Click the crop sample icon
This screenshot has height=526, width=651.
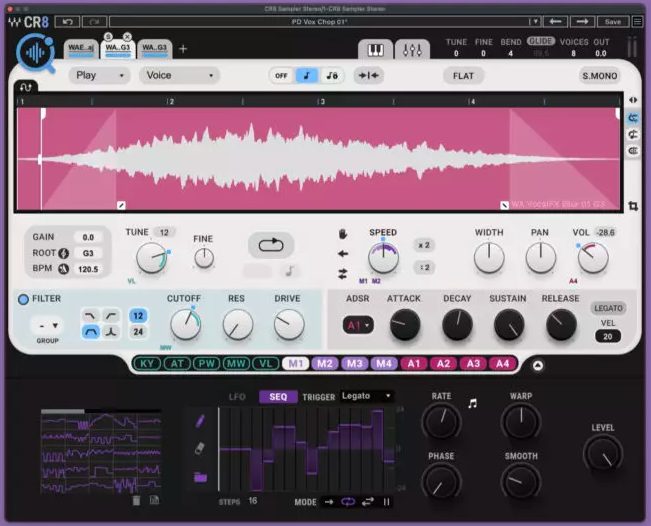[x=633, y=206]
